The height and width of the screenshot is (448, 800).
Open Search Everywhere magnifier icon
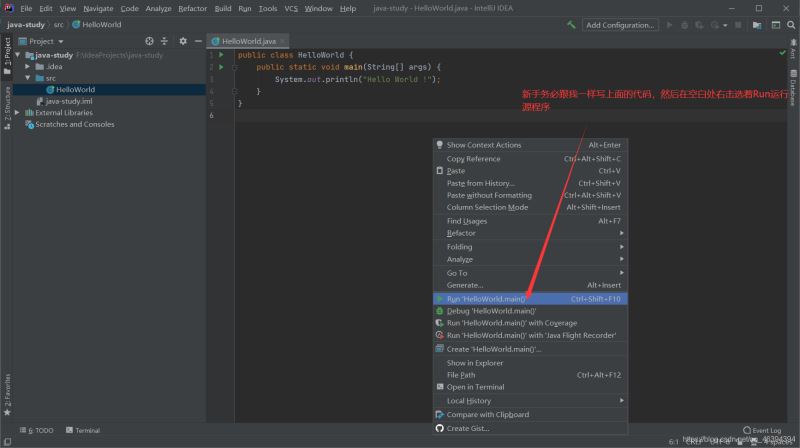click(790, 24)
